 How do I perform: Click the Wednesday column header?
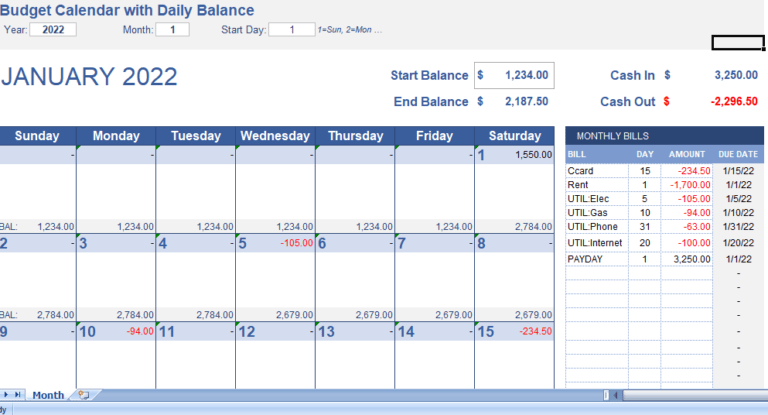pos(275,136)
